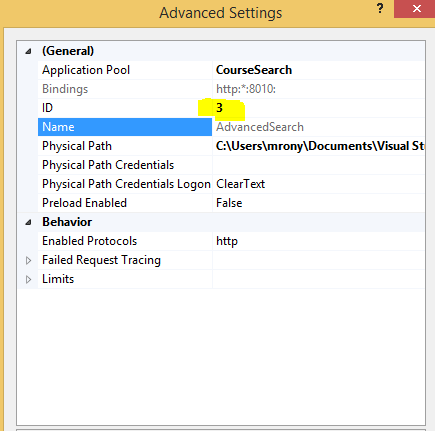
Task: Click the http:*:8010: bindings value
Action: click(x=246, y=89)
